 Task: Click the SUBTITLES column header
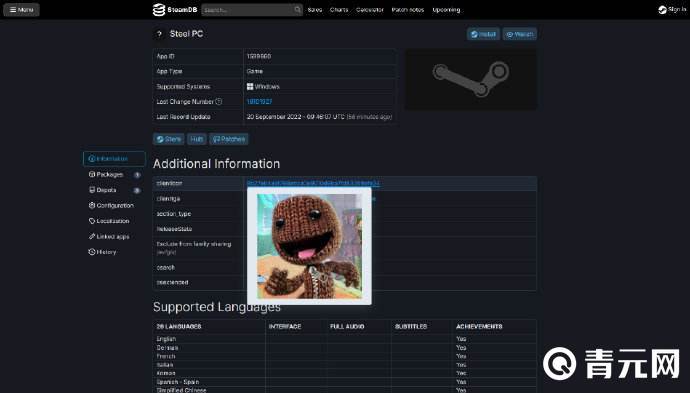(411, 327)
